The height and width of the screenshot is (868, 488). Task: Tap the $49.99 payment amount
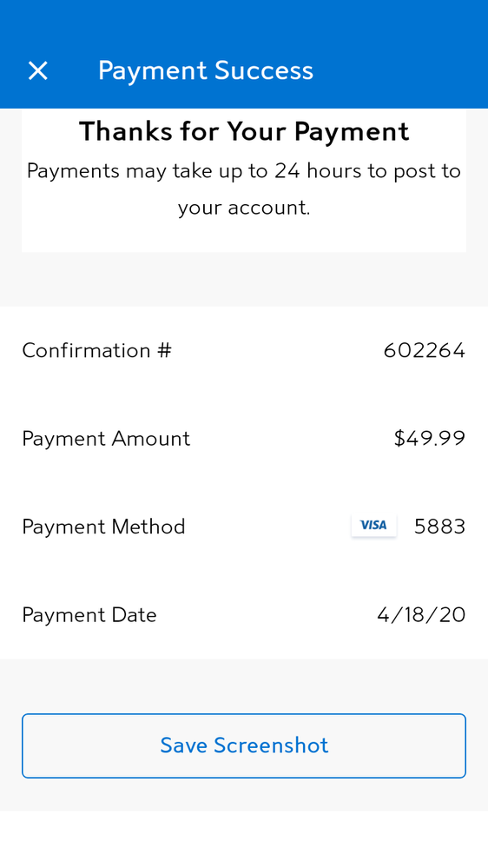[x=429, y=439]
